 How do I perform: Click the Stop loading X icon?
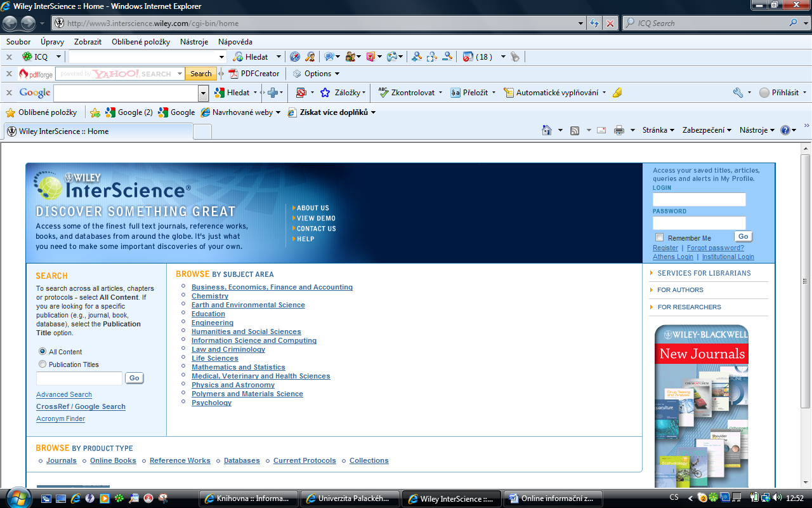point(610,23)
